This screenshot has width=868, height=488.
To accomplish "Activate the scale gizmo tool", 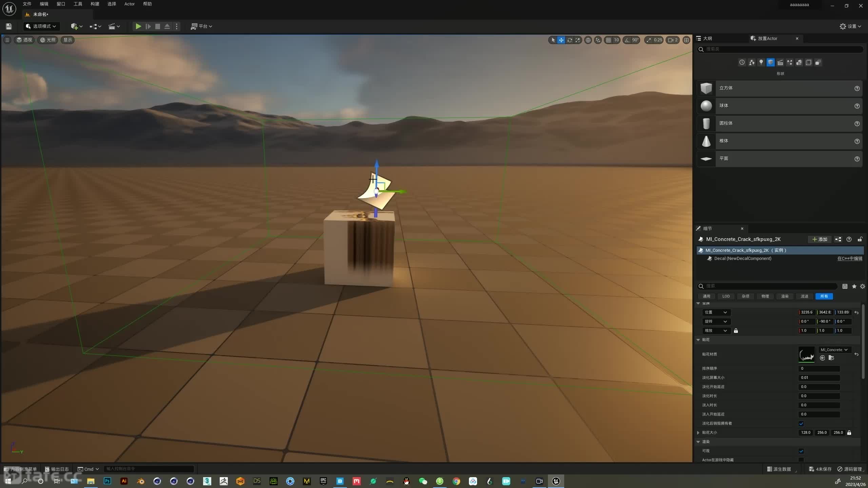I will [x=578, y=40].
